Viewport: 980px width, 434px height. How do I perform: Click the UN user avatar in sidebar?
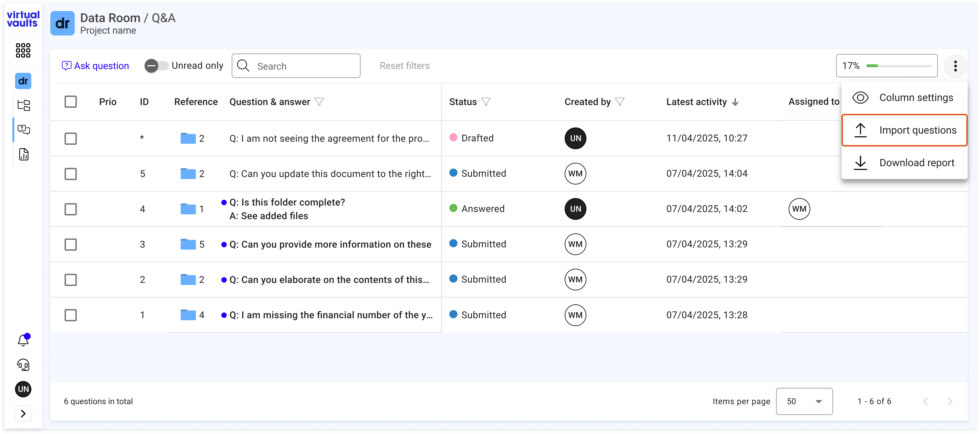pyautogui.click(x=23, y=389)
